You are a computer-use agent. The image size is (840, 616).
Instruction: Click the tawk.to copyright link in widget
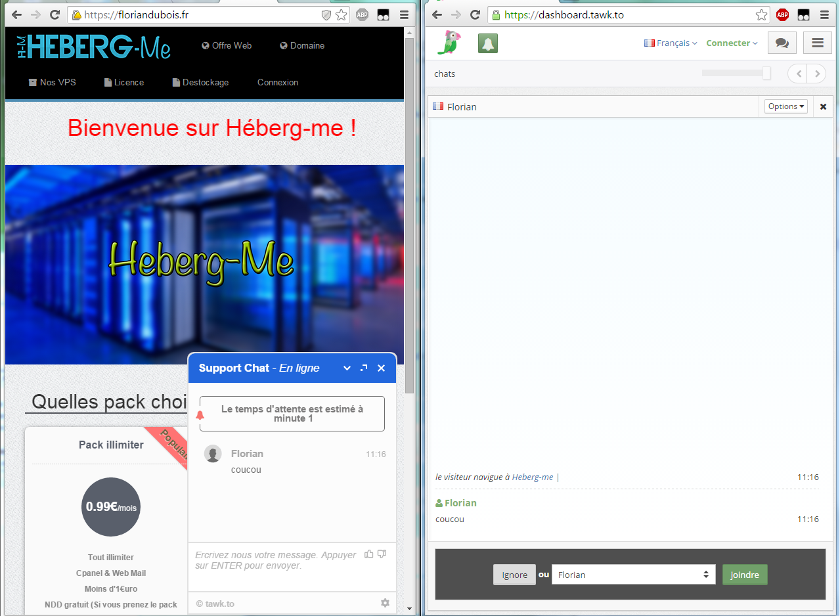coord(215,604)
